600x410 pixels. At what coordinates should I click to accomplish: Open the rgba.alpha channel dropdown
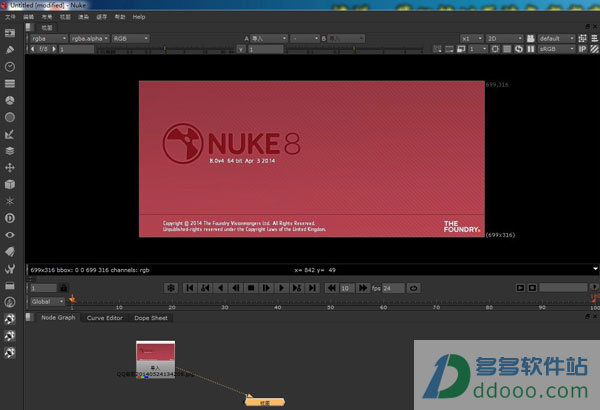pyautogui.click(x=90, y=38)
